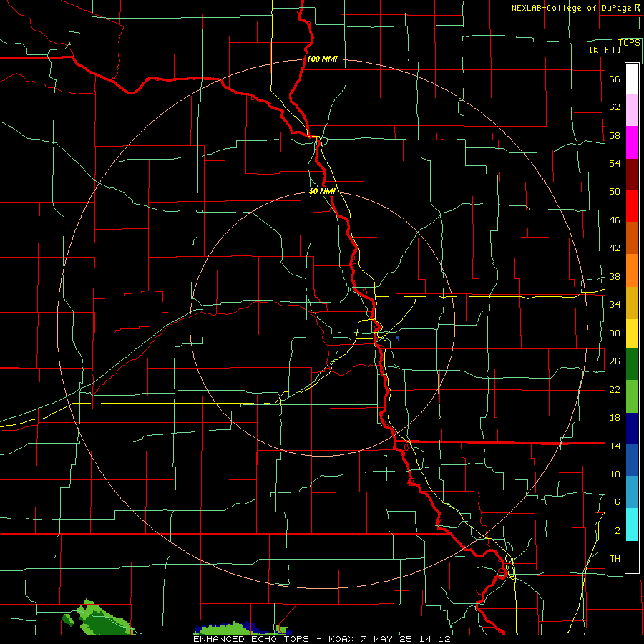
Task: Click the legend value 42
Action: (615, 248)
